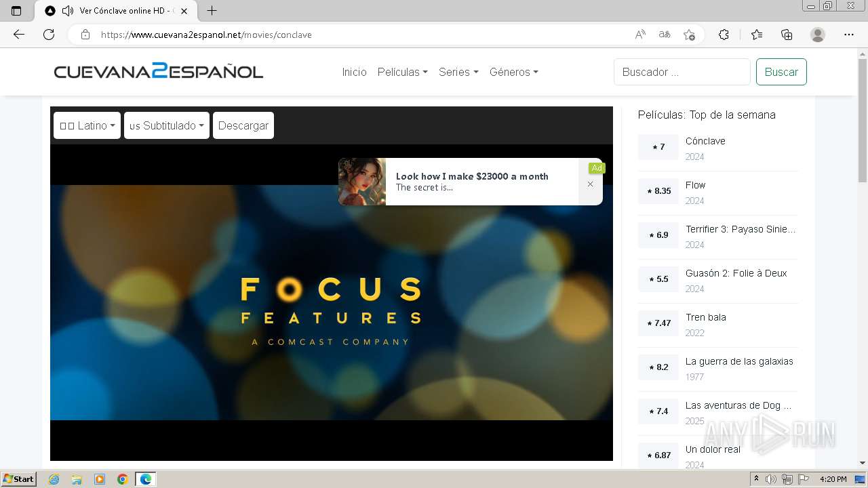The height and width of the screenshot is (488, 868).
Task: Click the 7.47 rating badge for Tren bala
Action: click(x=658, y=323)
